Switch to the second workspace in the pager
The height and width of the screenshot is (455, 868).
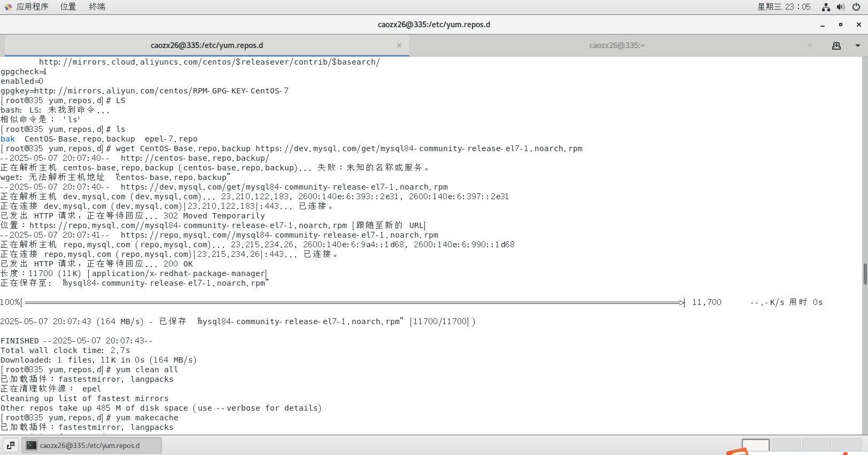786,445
